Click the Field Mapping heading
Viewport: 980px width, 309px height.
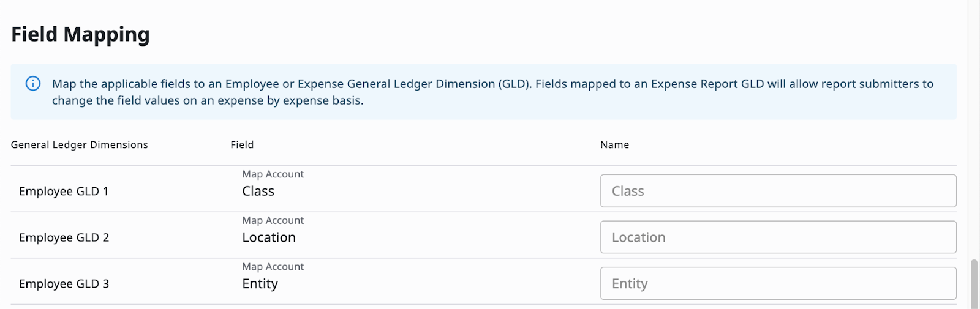[x=80, y=35]
